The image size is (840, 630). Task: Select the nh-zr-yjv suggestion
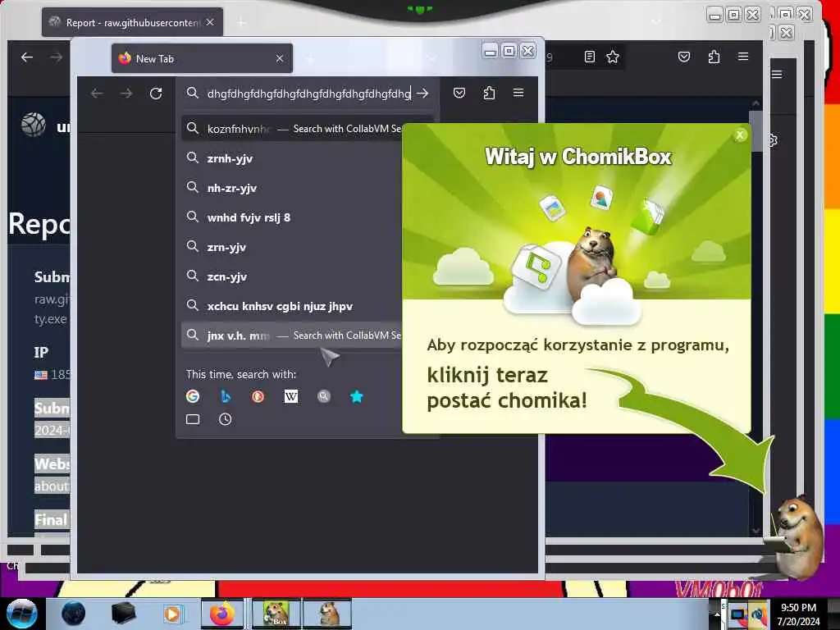click(293, 188)
